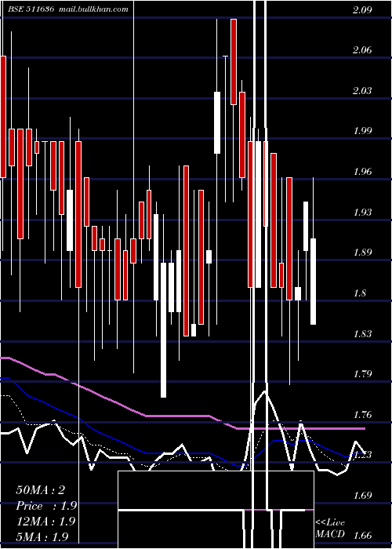This screenshot has height=549, width=392.
Task: Click the 12MA : 1.9 legend text
Action: coord(45,522)
